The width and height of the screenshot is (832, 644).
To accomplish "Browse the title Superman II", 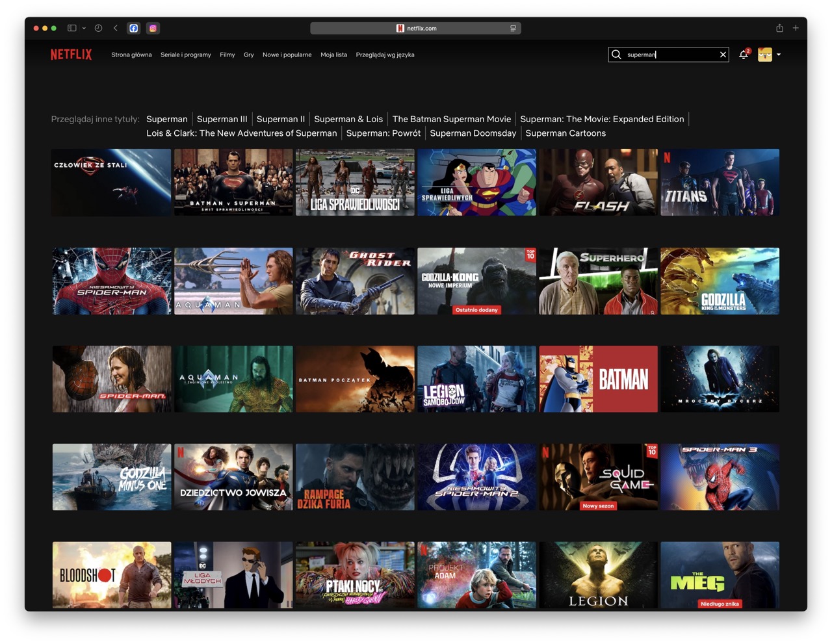I will point(281,119).
